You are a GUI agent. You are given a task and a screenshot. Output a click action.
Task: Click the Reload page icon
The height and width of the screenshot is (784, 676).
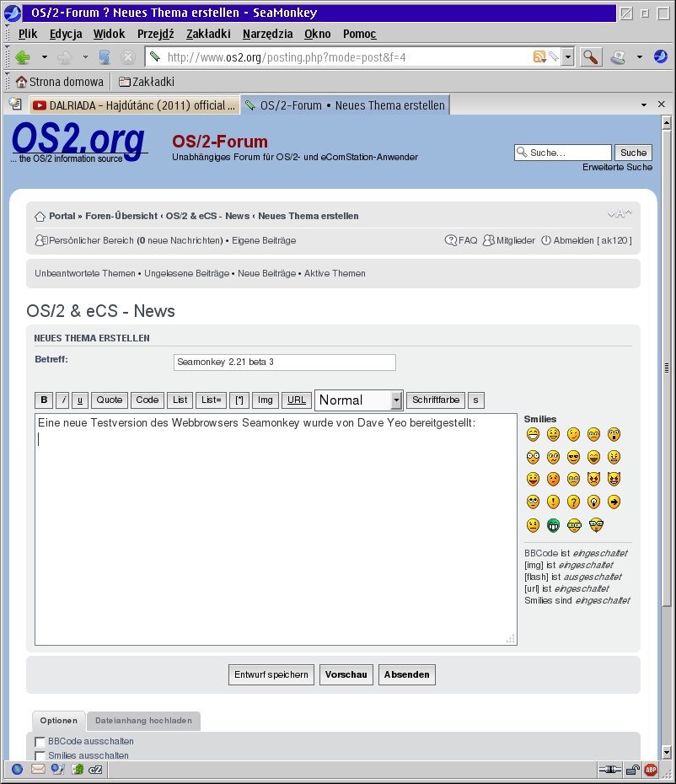point(105,57)
